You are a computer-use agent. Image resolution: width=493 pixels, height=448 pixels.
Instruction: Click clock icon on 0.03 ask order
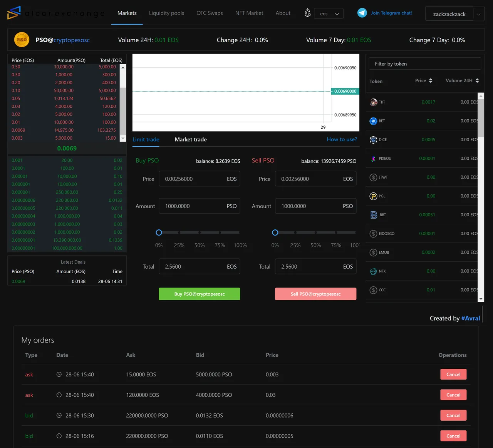[59, 395]
